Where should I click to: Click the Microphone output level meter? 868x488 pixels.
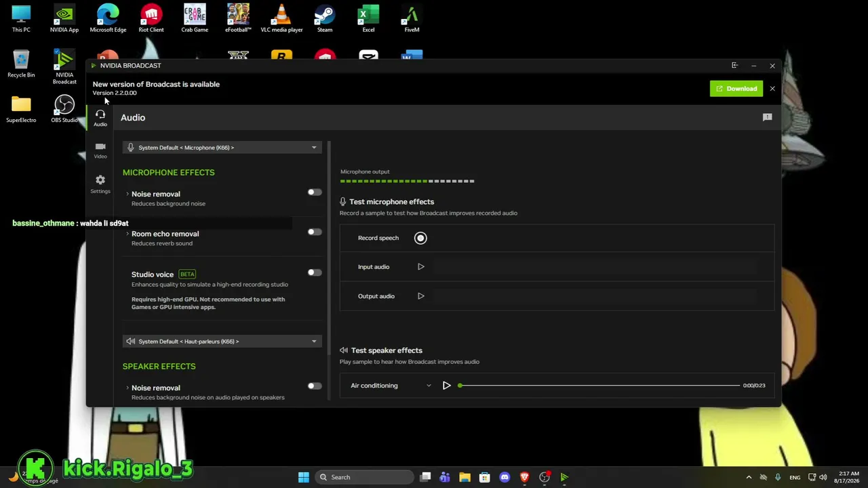pyautogui.click(x=407, y=181)
